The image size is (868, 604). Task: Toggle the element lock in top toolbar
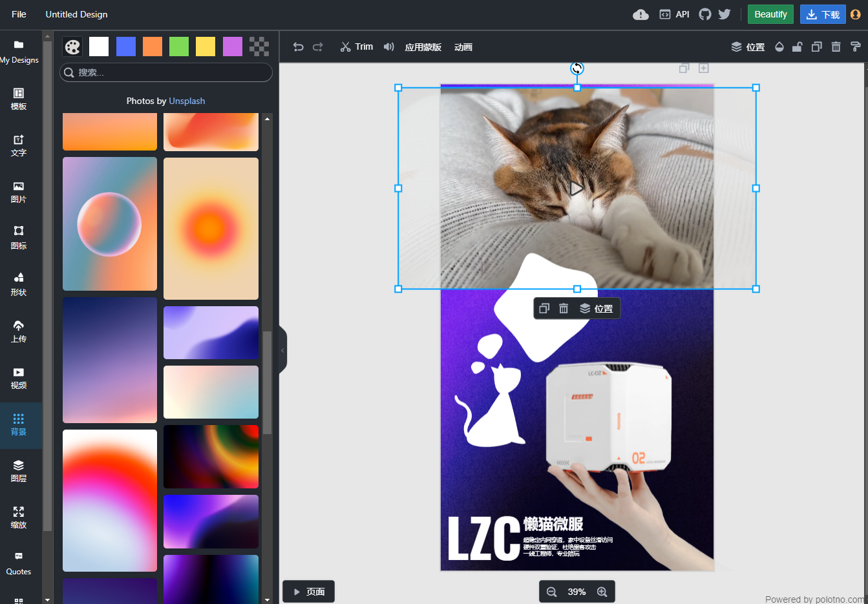point(798,47)
